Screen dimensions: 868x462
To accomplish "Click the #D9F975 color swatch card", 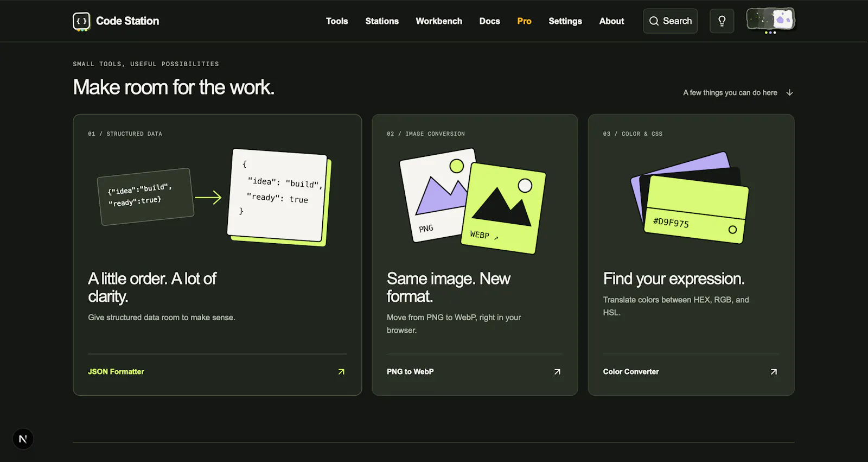I will [696, 210].
